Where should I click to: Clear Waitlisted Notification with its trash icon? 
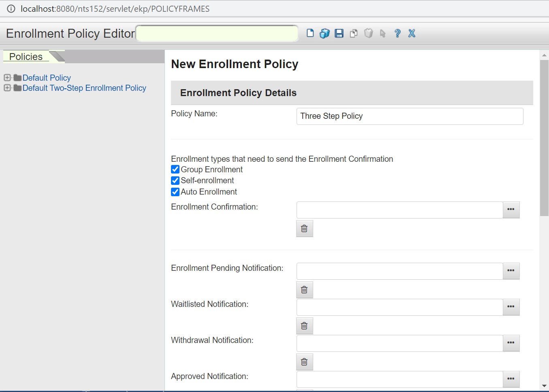(304, 326)
